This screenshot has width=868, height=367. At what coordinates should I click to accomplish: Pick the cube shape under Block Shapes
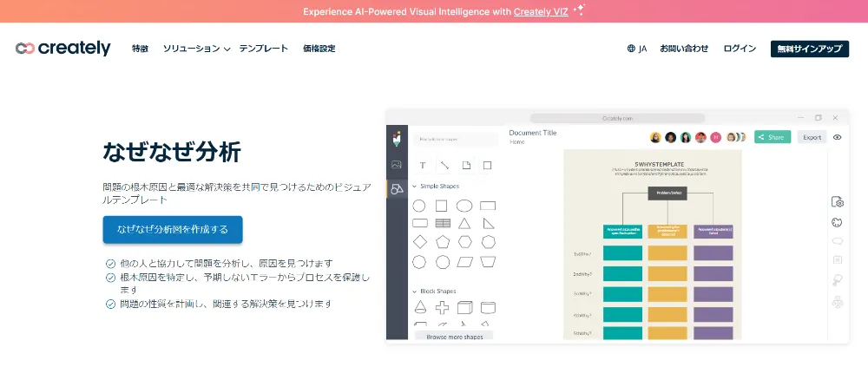465,307
